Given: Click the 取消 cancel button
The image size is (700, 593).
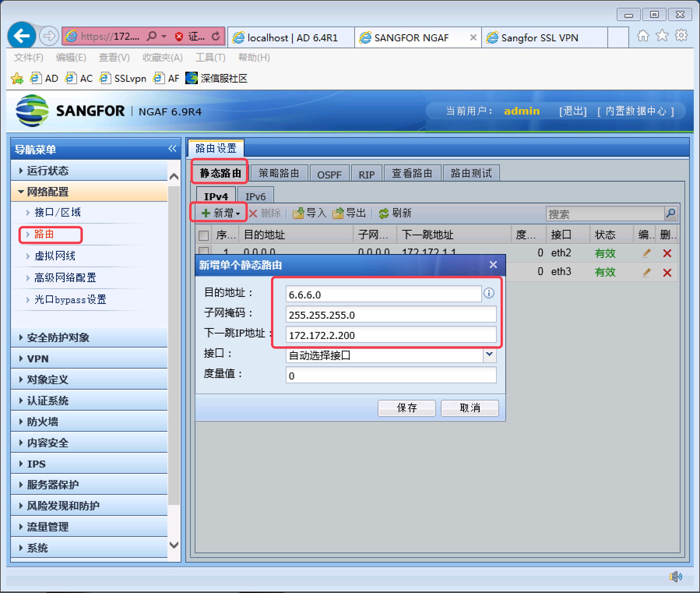Looking at the screenshot, I should pos(470,408).
